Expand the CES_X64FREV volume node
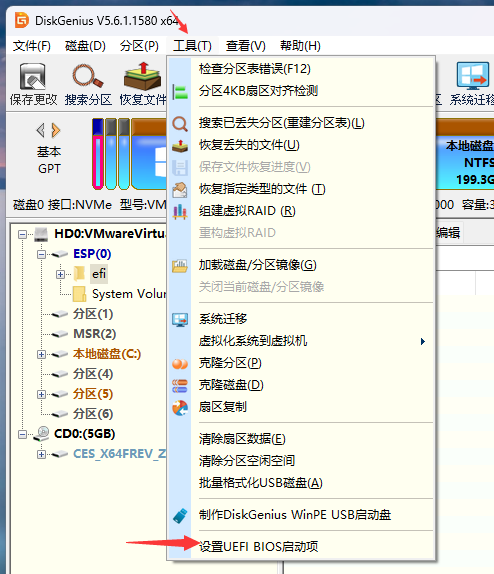The width and height of the screenshot is (494, 574). pyautogui.click(x=41, y=455)
